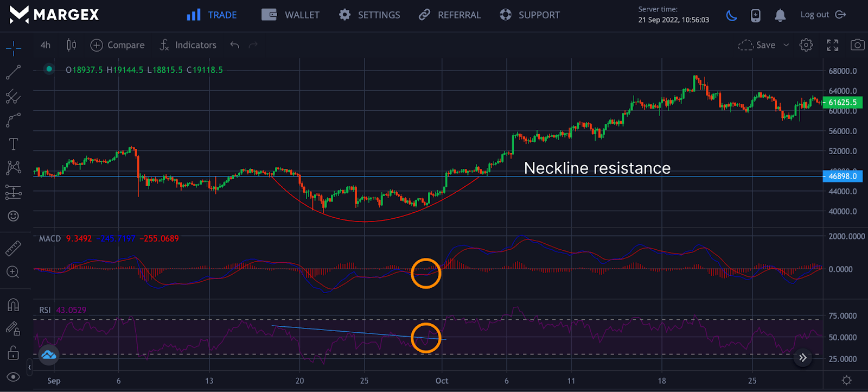The width and height of the screenshot is (868, 392).
Task: Click the zoom in magnifier tool
Action: click(x=13, y=272)
